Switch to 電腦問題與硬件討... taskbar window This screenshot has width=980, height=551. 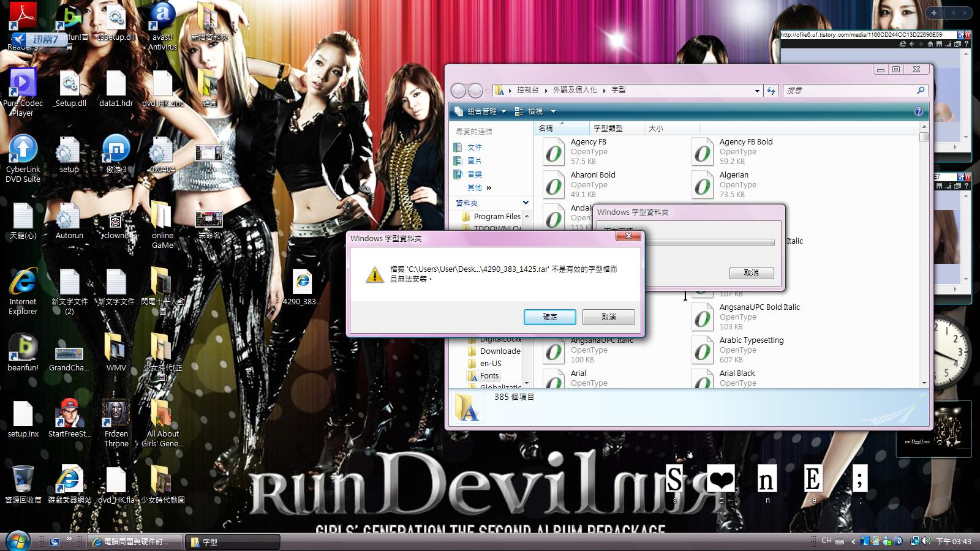[135, 542]
